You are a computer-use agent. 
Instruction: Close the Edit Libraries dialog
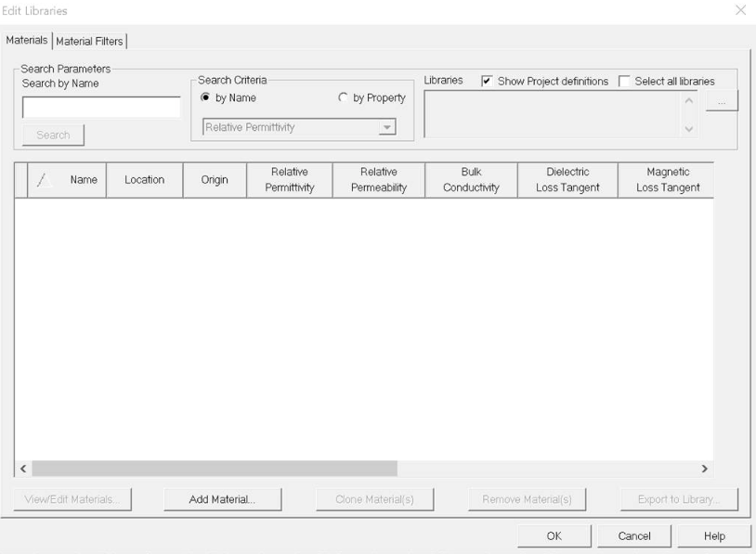[x=740, y=10]
